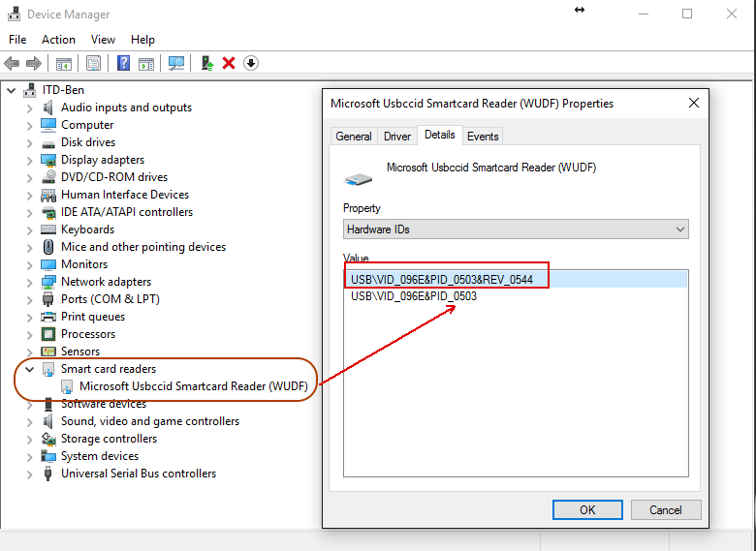This screenshot has width=756, height=551.
Task: Switch to the Events tab
Action: coord(483,137)
